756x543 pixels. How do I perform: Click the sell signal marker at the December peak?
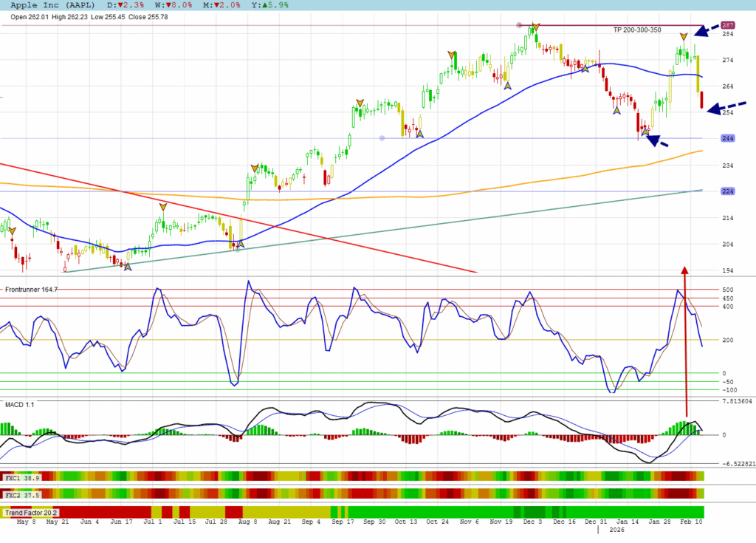point(536,27)
